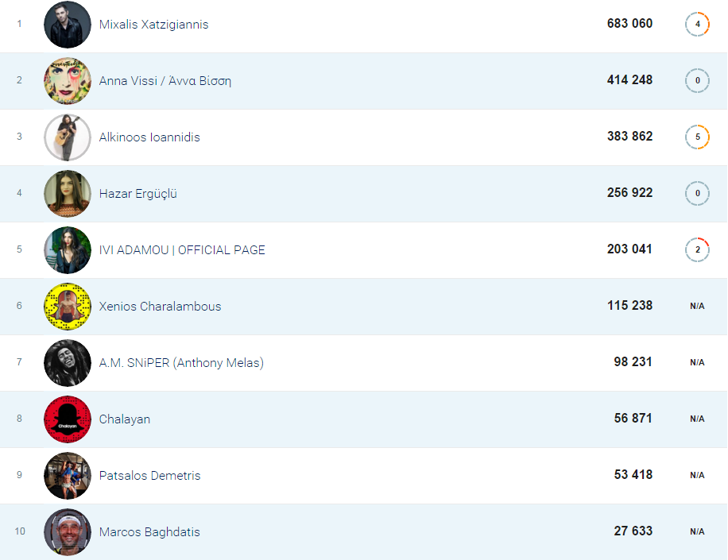Open Marcos Baghdatis profile picture
The image size is (728, 560).
pyautogui.click(x=68, y=531)
